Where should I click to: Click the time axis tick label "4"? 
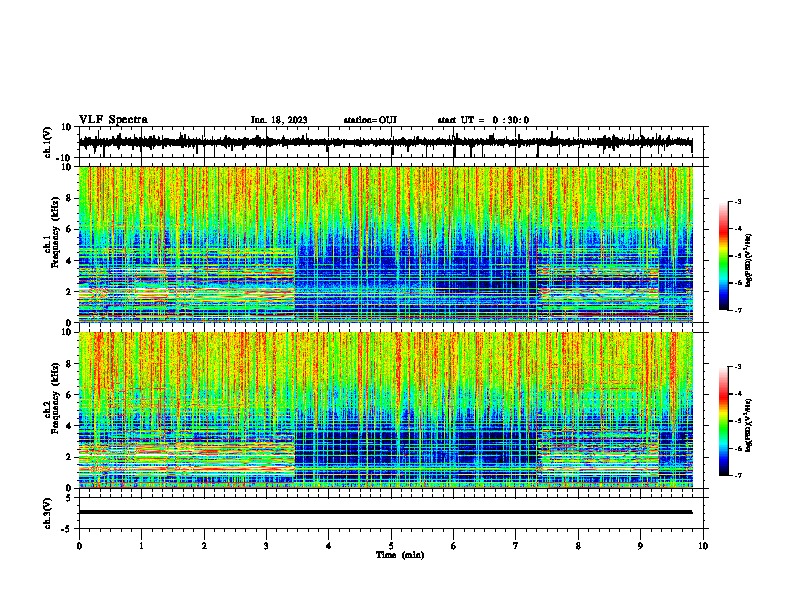coord(328,545)
